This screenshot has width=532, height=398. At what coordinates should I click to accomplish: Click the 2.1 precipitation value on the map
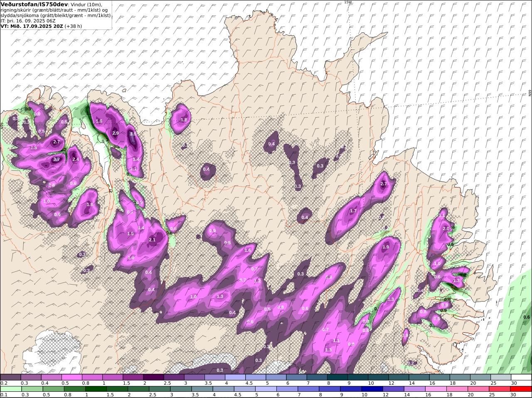point(152,240)
